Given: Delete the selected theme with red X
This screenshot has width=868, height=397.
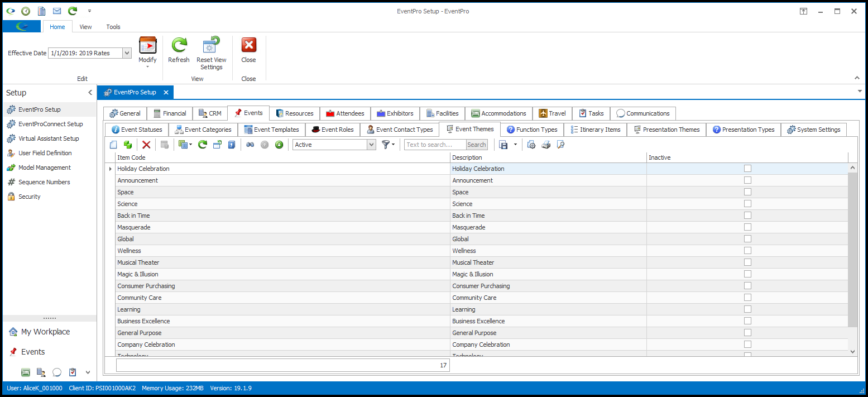Looking at the screenshot, I should coord(146,145).
